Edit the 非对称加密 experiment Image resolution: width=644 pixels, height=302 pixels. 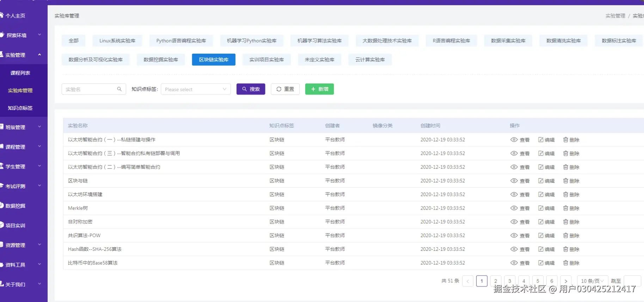[546, 222]
